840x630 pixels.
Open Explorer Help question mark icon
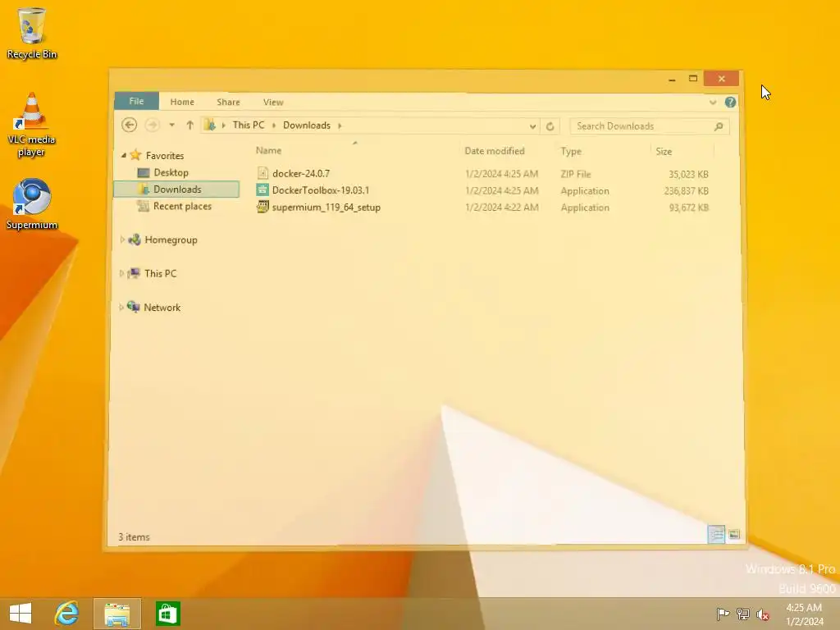(x=730, y=103)
